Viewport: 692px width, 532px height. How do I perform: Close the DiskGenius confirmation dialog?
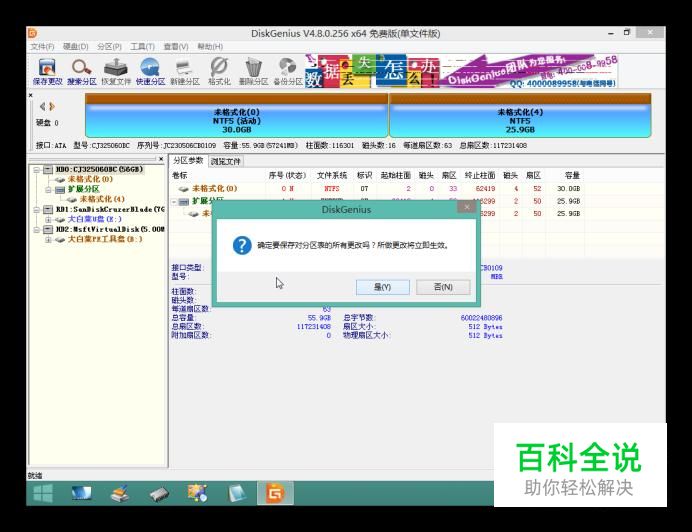coord(467,207)
